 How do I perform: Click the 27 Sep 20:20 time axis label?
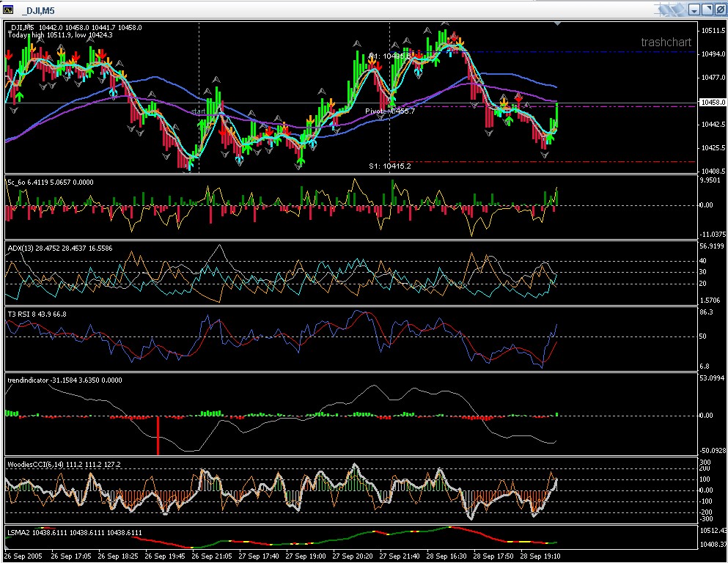(x=353, y=556)
